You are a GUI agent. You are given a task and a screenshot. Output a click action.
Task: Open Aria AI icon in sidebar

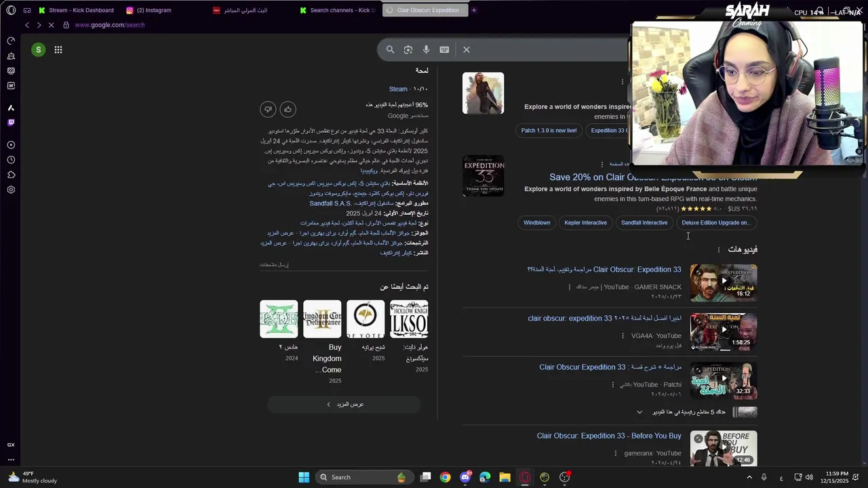(11, 108)
